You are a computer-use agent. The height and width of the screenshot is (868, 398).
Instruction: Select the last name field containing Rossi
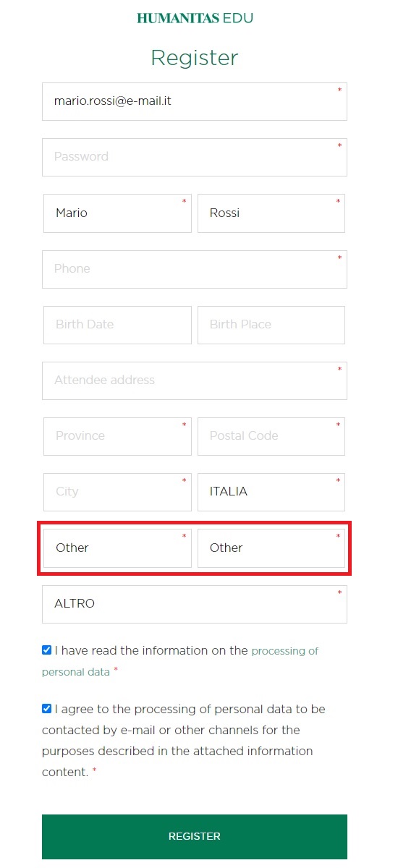[271, 213]
